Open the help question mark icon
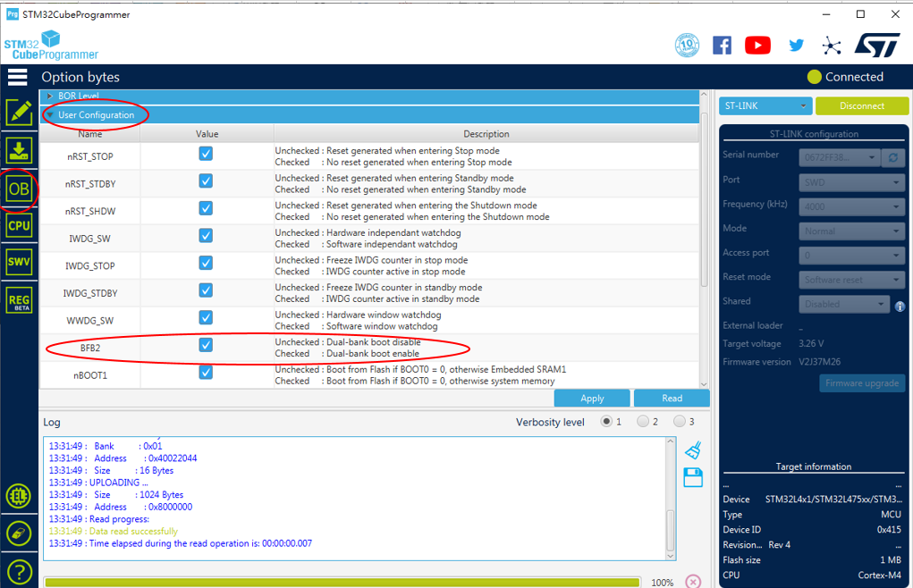The width and height of the screenshot is (913, 588). [x=19, y=572]
